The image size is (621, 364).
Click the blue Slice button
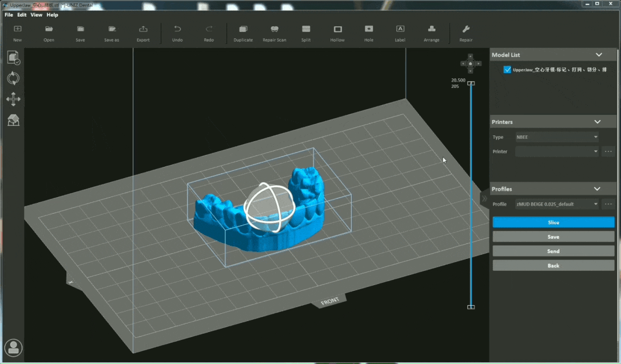(x=553, y=222)
